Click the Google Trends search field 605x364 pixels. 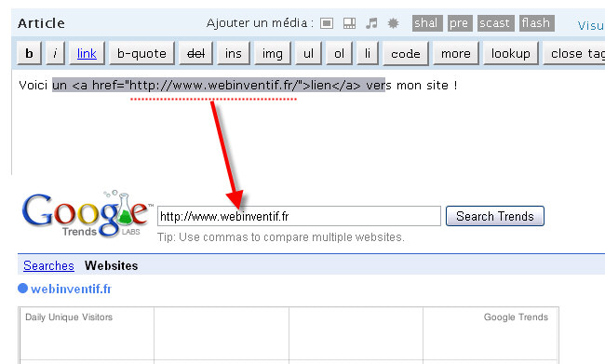pyautogui.click(x=299, y=216)
